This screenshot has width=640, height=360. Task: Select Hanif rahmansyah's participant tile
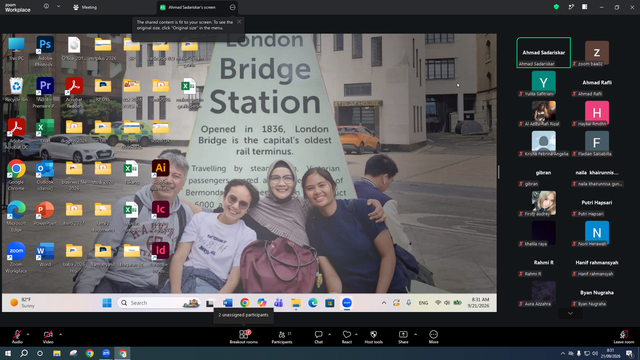coord(597,263)
